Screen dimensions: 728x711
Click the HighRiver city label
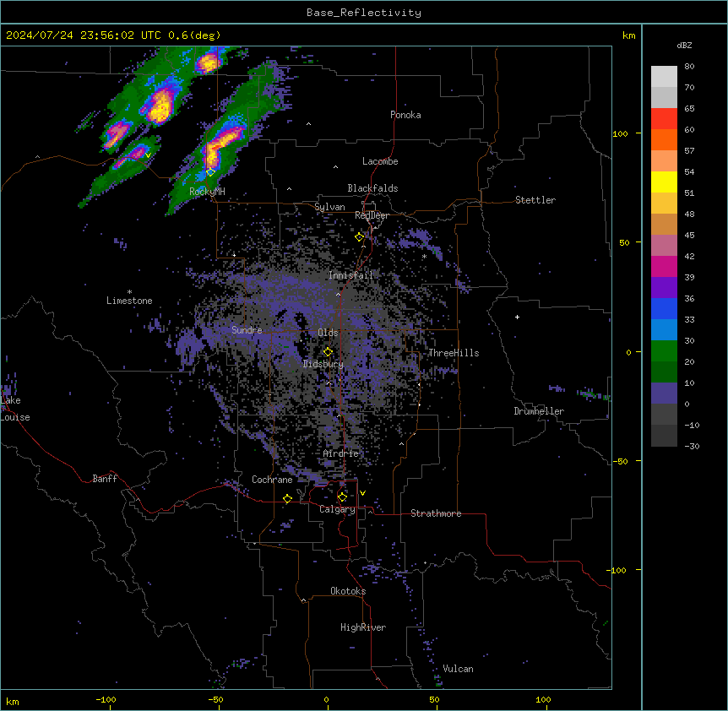[x=363, y=627]
